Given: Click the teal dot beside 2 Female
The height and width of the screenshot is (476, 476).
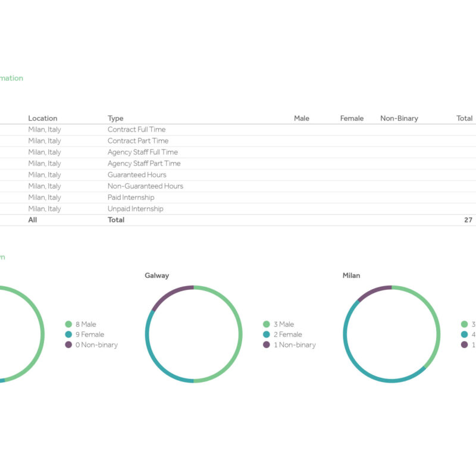Looking at the screenshot, I should (x=266, y=334).
